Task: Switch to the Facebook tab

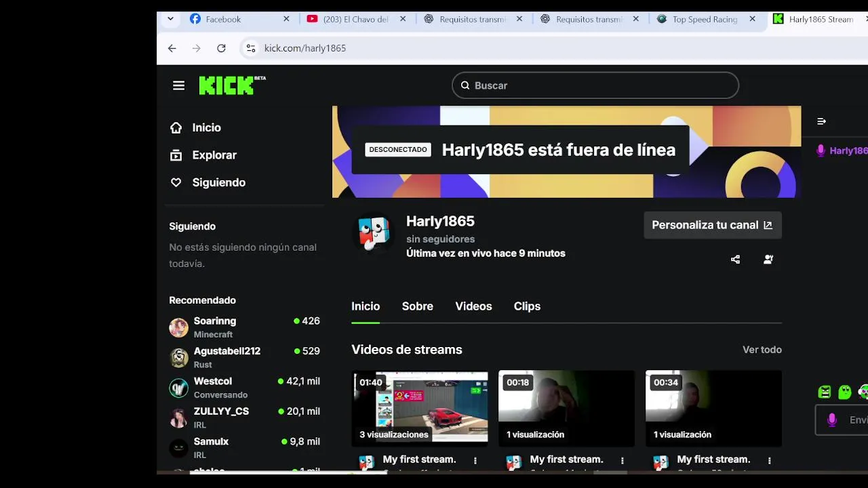Action: pyautogui.click(x=239, y=19)
